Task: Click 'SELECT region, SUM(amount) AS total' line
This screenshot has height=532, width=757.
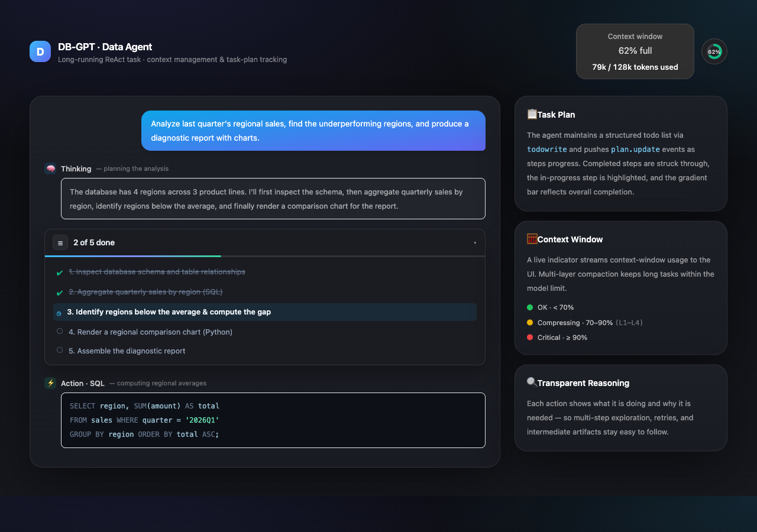Action: click(144, 406)
